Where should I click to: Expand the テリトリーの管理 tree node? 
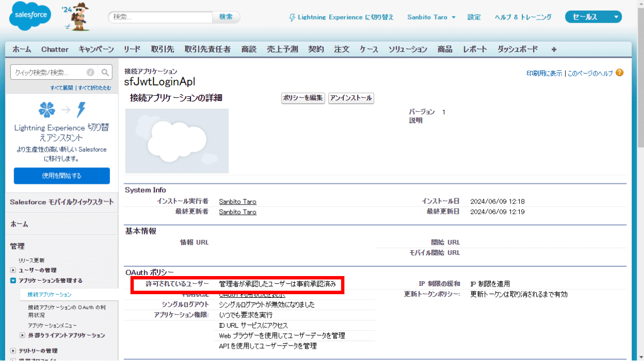[x=13, y=351]
